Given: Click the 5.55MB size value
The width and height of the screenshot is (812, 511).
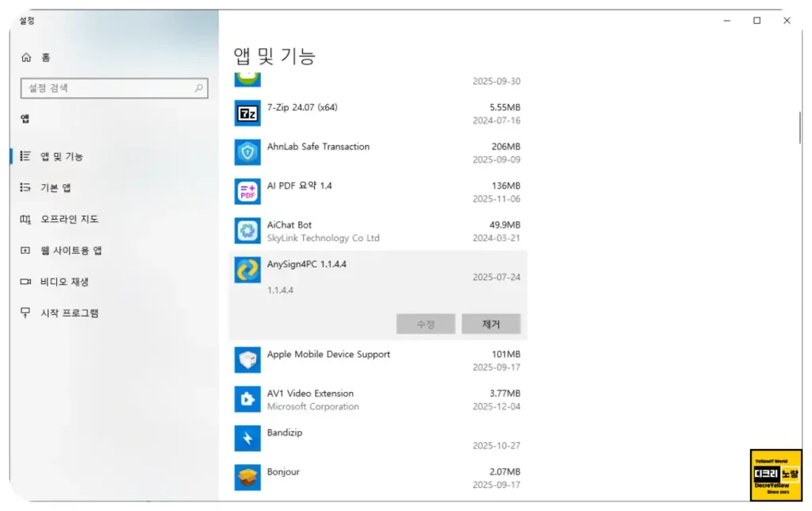Looking at the screenshot, I should coord(505,107).
